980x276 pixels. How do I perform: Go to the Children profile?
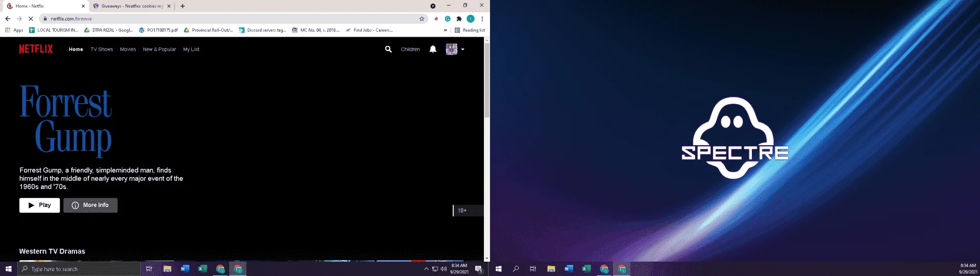coord(410,50)
